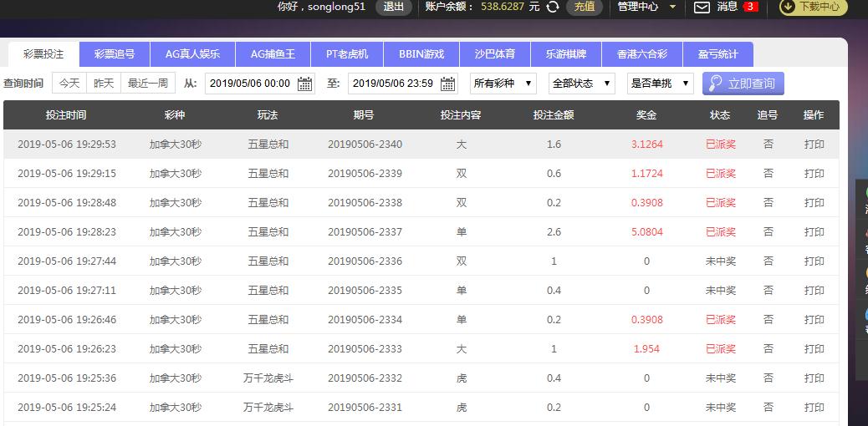Viewport: 868px width, 426px height.
Task: Click 五星总和 in period 20190506-2338 row
Action: pyautogui.click(x=268, y=203)
